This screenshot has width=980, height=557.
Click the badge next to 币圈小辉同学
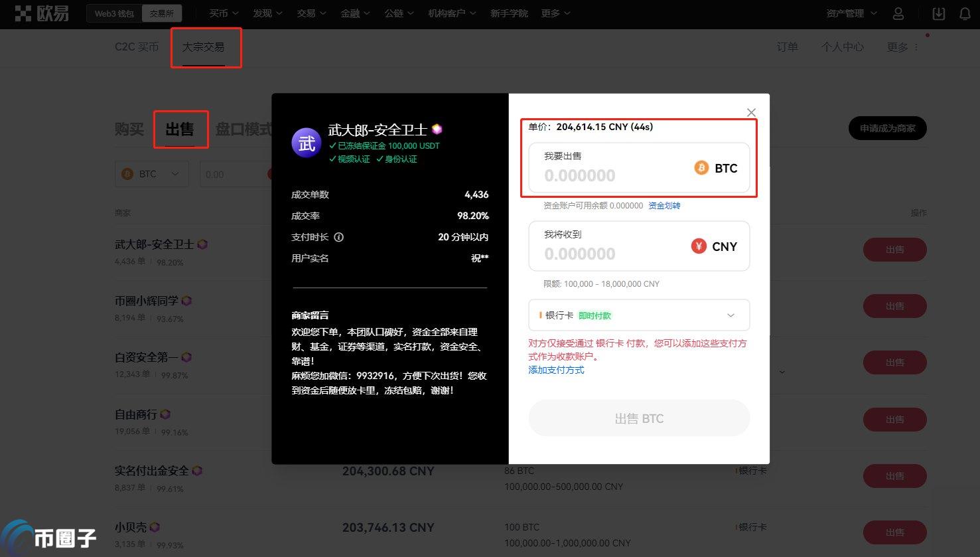point(186,301)
